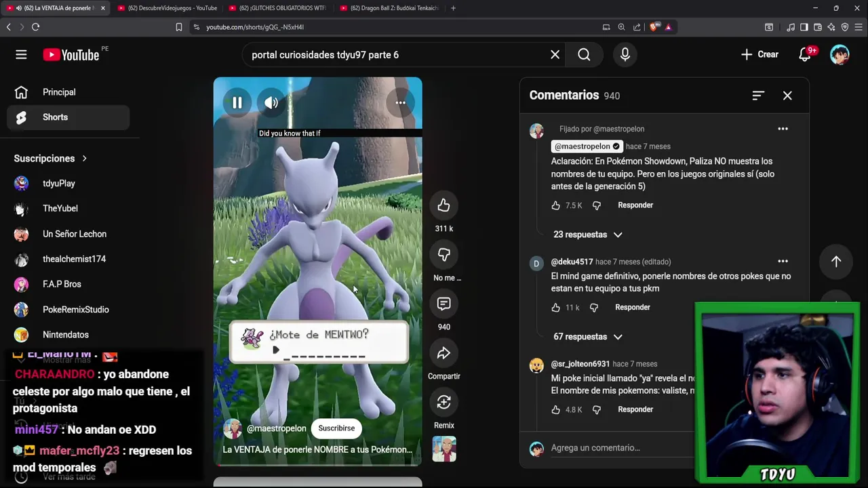Image resolution: width=868 pixels, height=488 pixels.
Task: Switch to the Dragon Ball Z Budokai tab
Action: click(x=389, y=8)
